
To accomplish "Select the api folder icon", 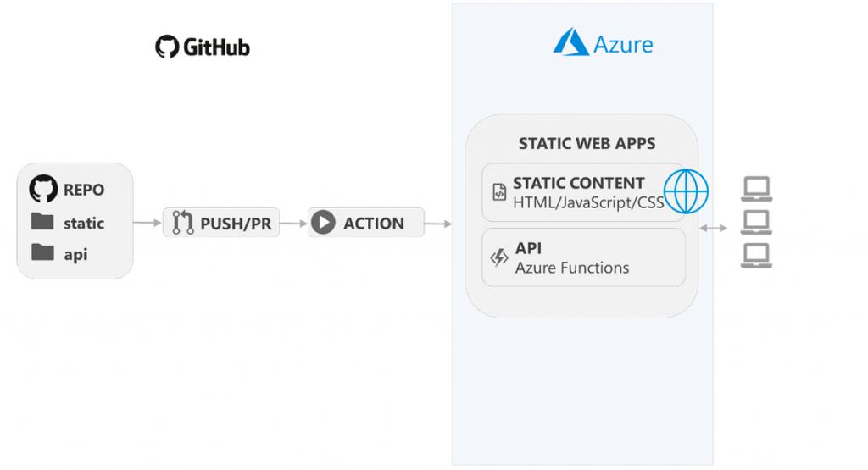I will 42,252.
